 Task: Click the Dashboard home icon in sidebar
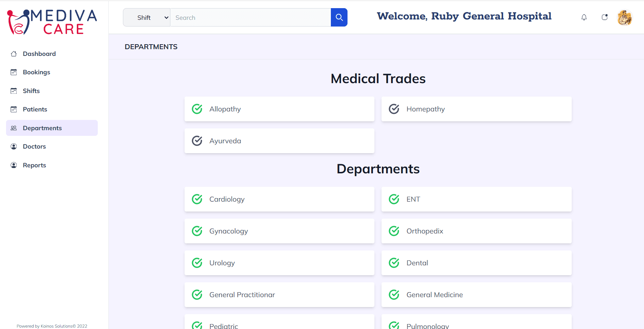pos(14,53)
